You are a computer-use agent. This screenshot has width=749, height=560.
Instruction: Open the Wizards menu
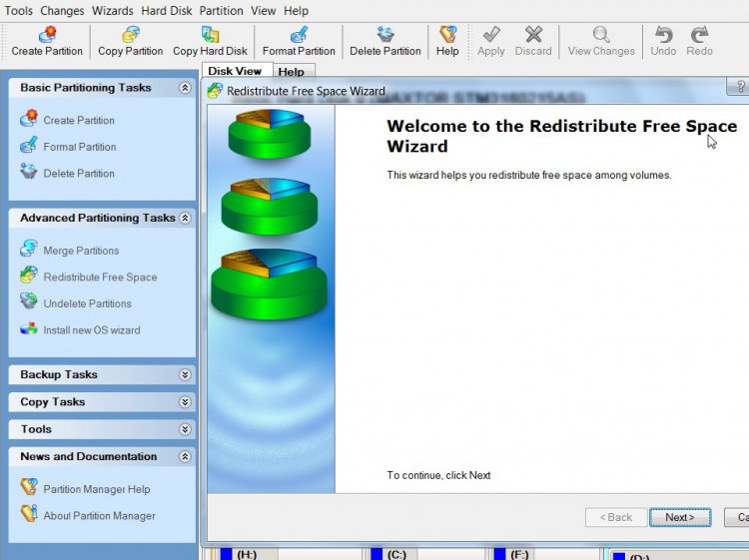pos(113,11)
